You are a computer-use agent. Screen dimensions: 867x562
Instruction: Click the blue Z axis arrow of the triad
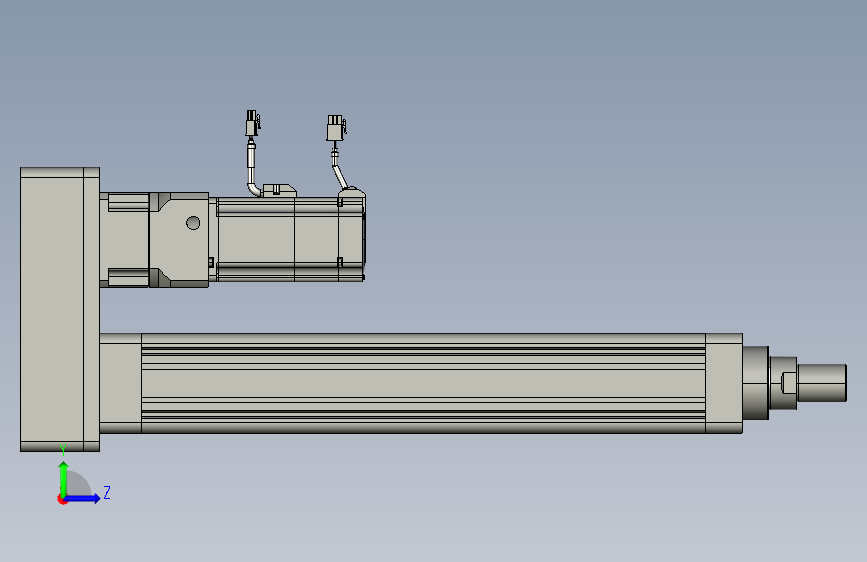tap(83, 498)
